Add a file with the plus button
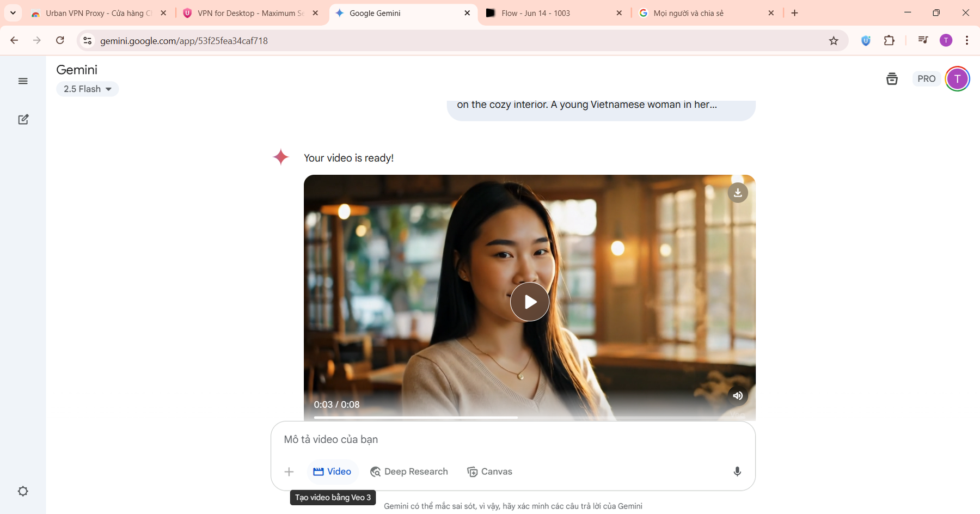 (x=289, y=472)
